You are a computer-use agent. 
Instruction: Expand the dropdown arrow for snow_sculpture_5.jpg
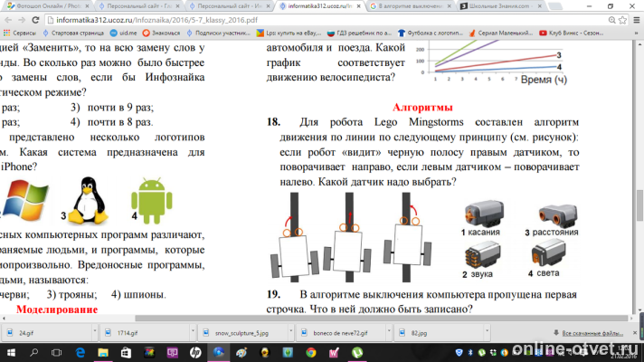(x=290, y=330)
